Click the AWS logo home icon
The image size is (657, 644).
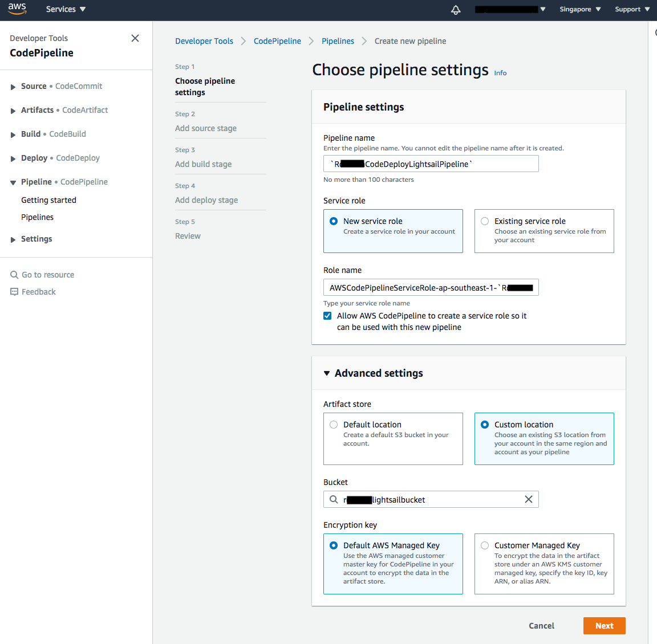click(x=17, y=9)
